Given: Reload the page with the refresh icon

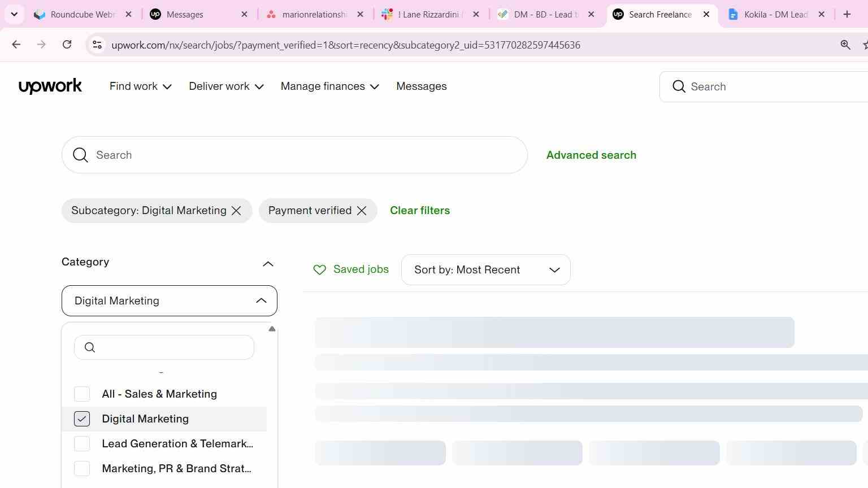Looking at the screenshot, I should click(x=67, y=45).
